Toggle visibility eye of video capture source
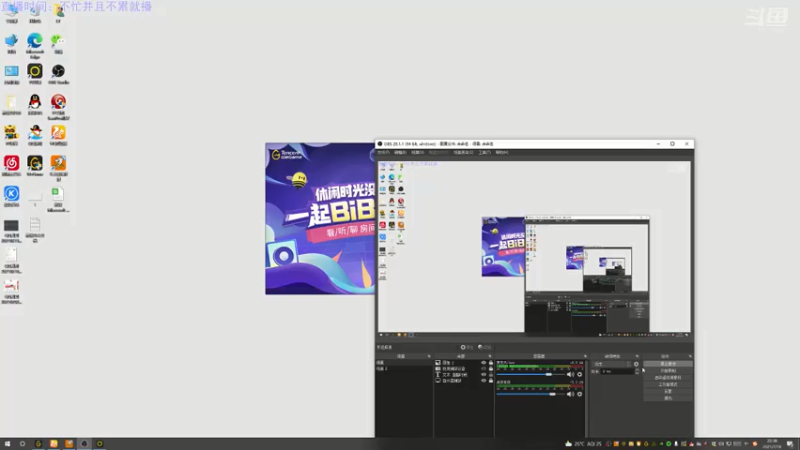 click(484, 368)
